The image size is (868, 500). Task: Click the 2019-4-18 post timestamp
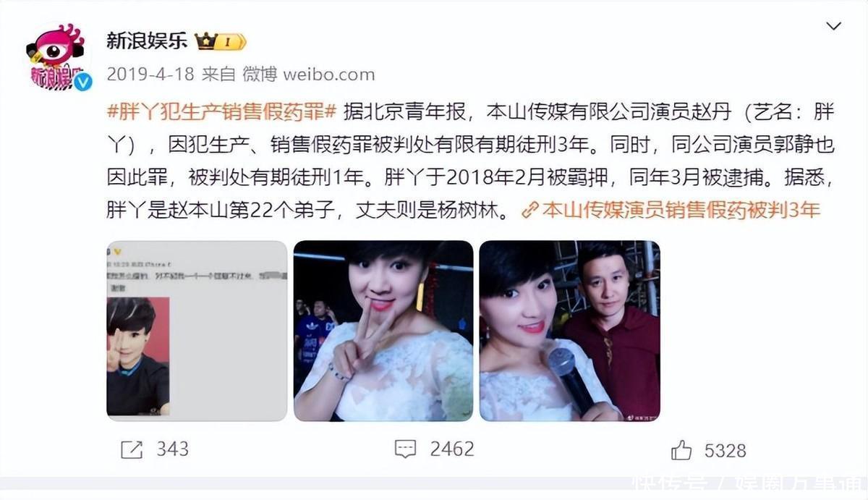(x=149, y=74)
